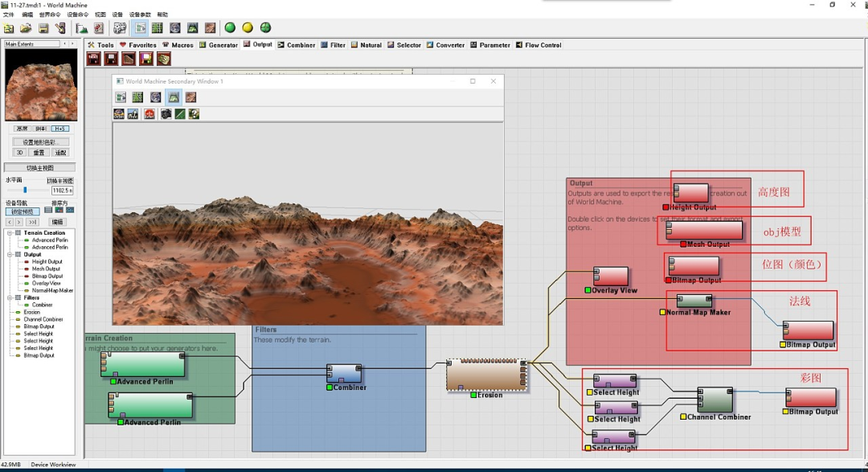The width and height of the screenshot is (868, 472).
Task: Click the >>| skip navigation button
Action: pos(32,222)
